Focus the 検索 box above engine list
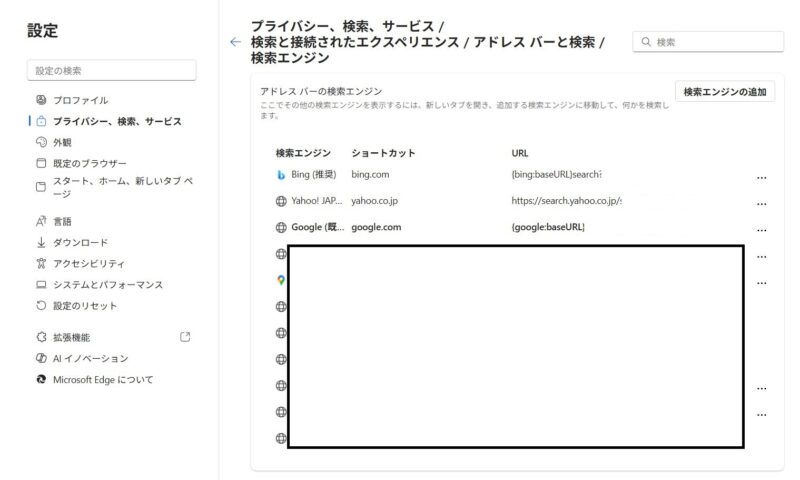The width and height of the screenshot is (800, 480). [x=708, y=42]
